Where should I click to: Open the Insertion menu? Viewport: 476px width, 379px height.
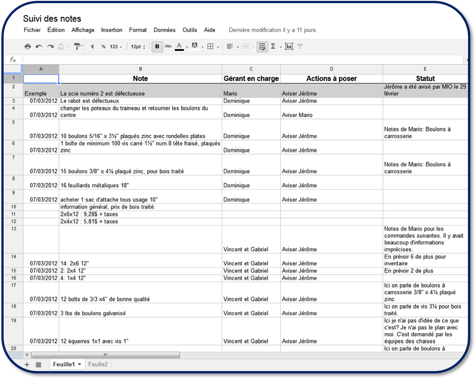(x=112, y=30)
